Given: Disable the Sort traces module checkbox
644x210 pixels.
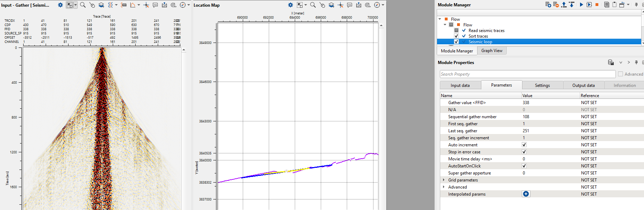Looking at the screenshot, I should (x=456, y=36).
